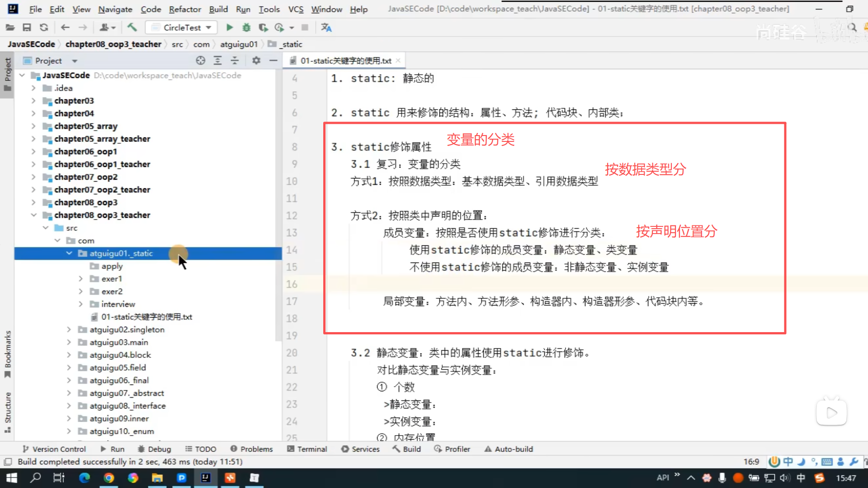Collapse the chapter08_oop3_teacher module
Viewport: 868px width, 488px height.
[33, 215]
